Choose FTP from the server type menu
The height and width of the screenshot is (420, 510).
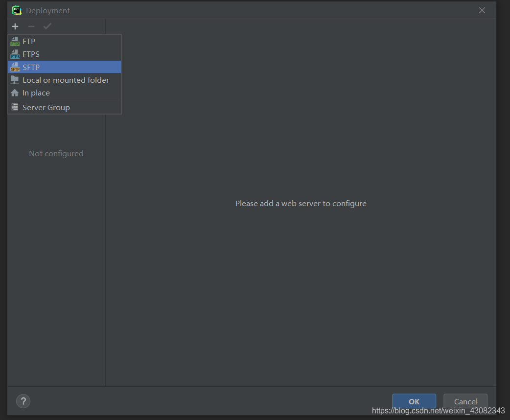pos(65,41)
